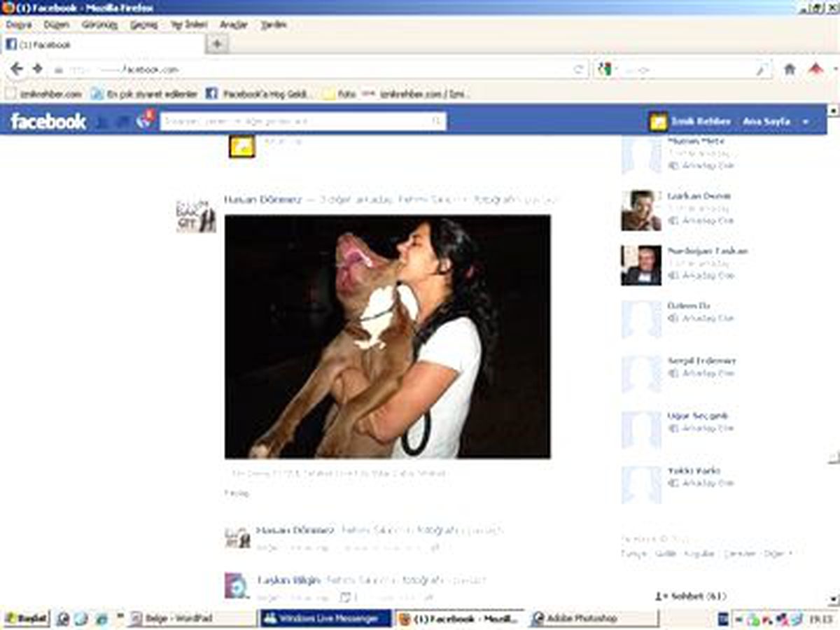Switch to the Adobe Photoshop taskbar button
Image resolution: width=840 pixels, height=630 pixels.
point(594,619)
